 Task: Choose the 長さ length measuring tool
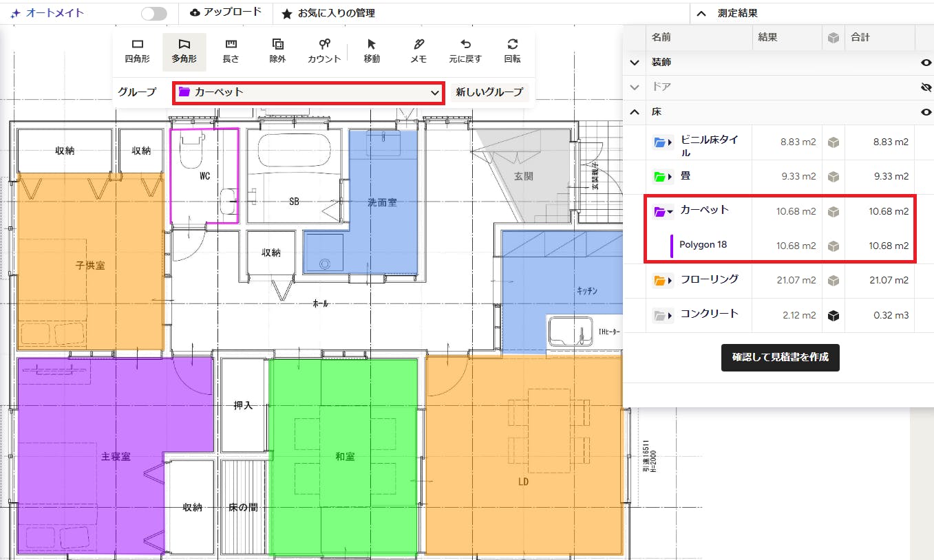coord(231,52)
